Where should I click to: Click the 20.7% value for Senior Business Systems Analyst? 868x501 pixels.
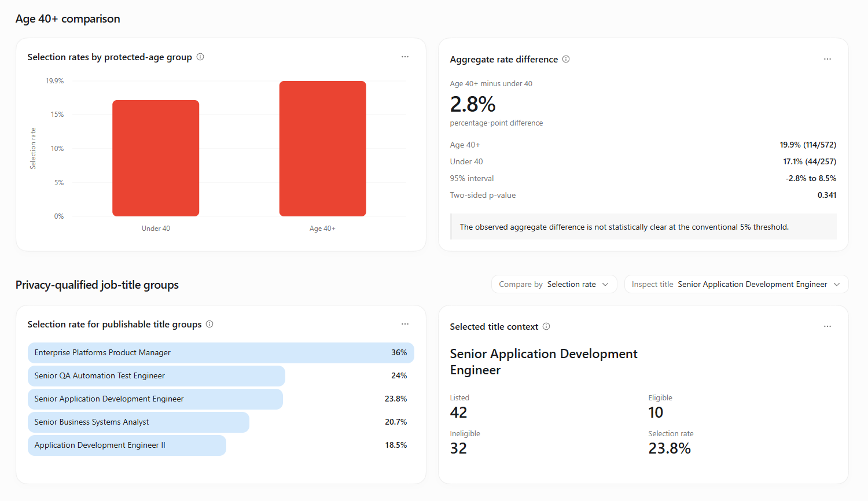pos(396,422)
